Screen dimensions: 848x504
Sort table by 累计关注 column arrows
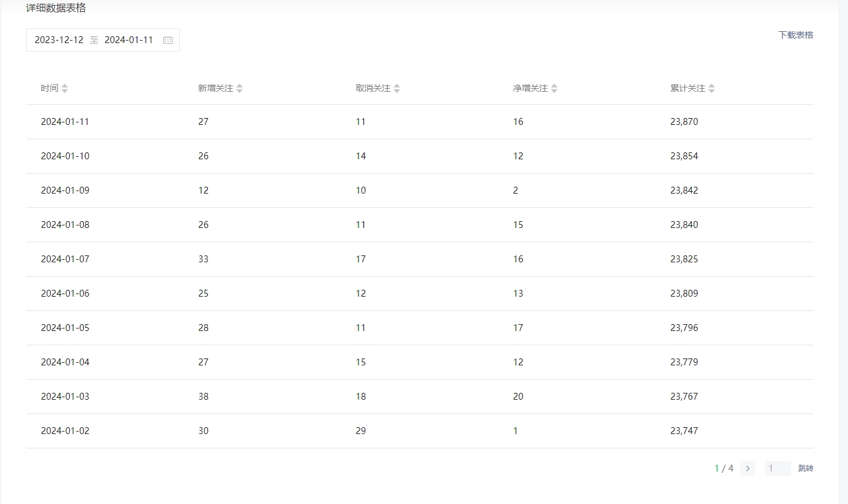click(x=711, y=89)
